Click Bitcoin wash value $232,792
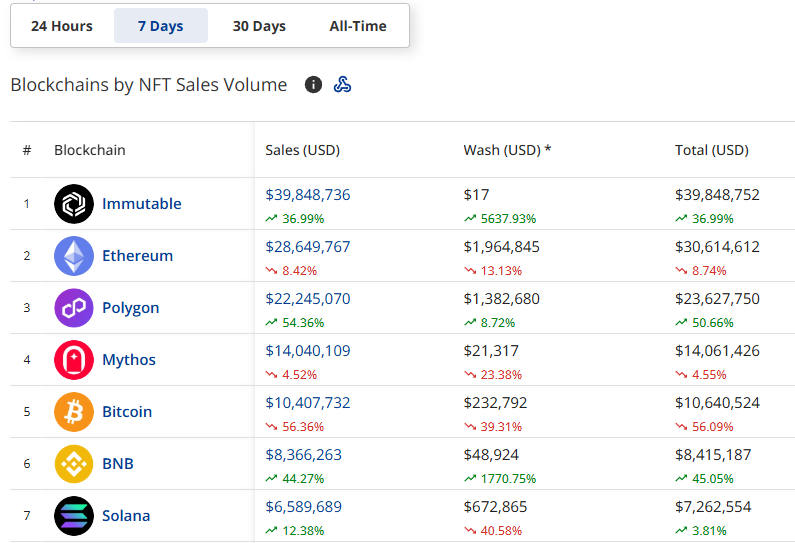The image size is (795, 543). (x=495, y=403)
